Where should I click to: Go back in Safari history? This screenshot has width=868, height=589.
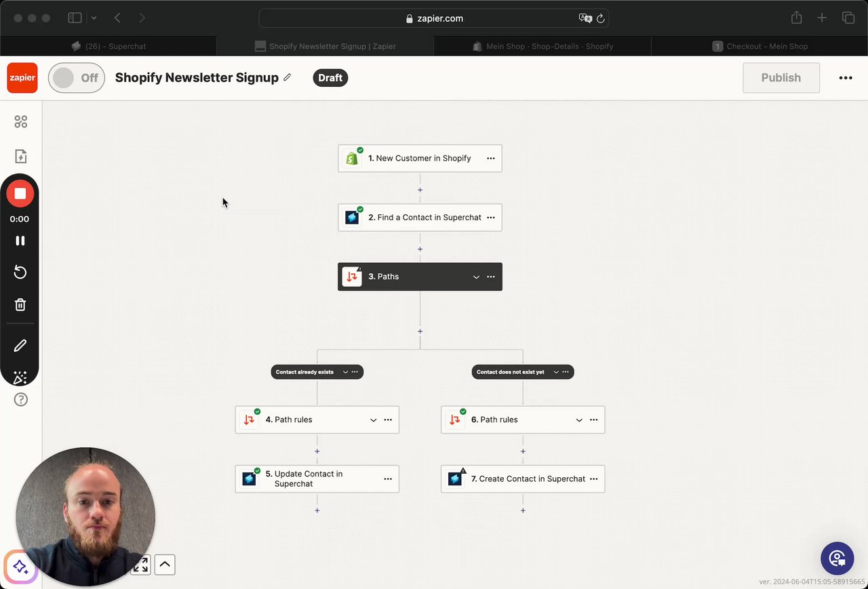tap(117, 18)
